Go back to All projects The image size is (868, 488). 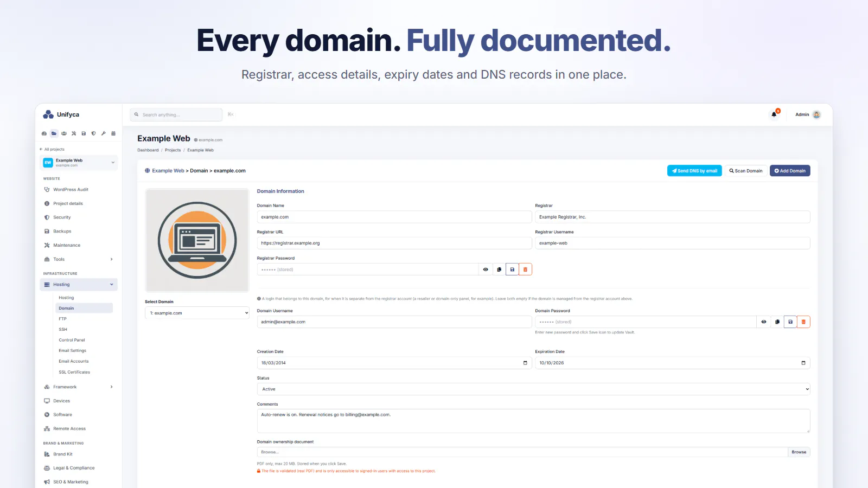[x=52, y=149]
